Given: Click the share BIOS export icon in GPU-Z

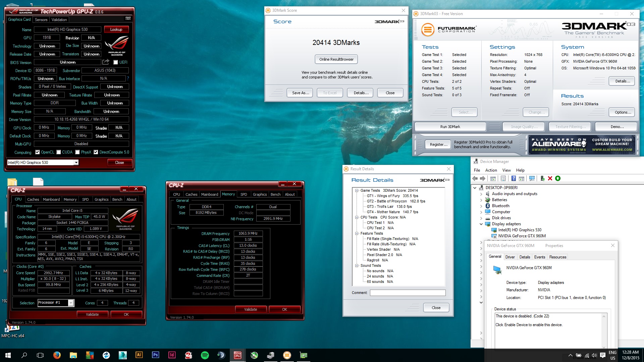Looking at the screenshot, I should [106, 62].
